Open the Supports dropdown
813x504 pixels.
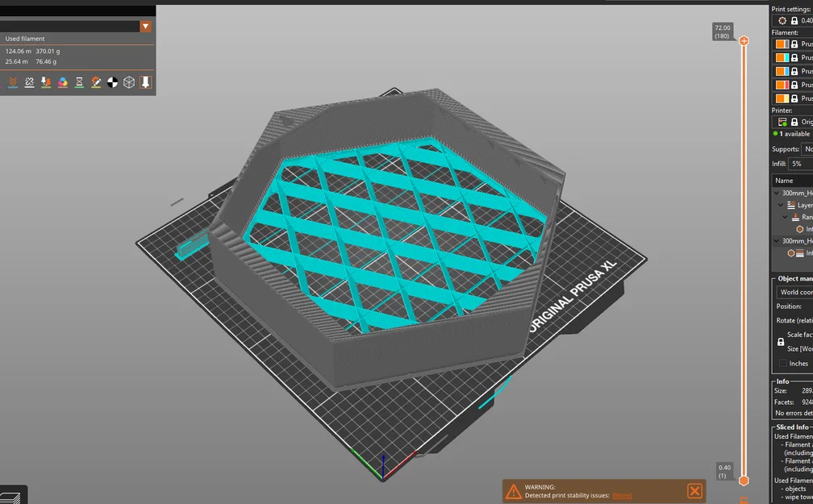point(806,148)
